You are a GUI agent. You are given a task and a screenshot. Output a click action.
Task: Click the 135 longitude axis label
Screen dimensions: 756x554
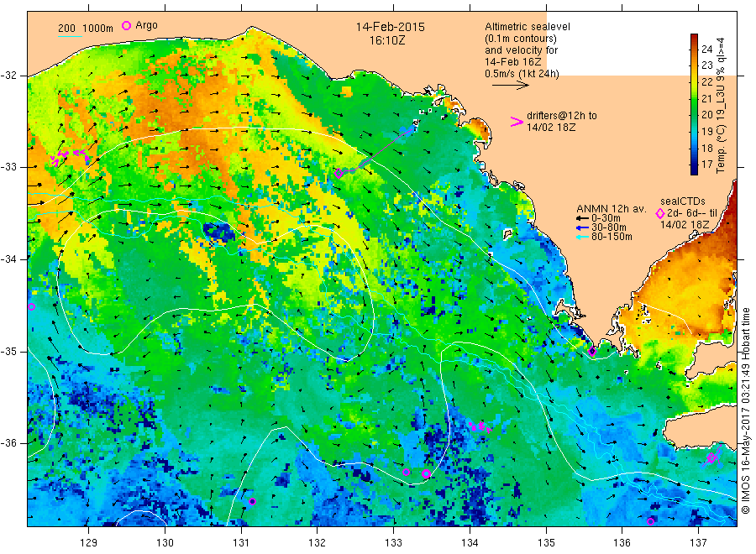546,543
